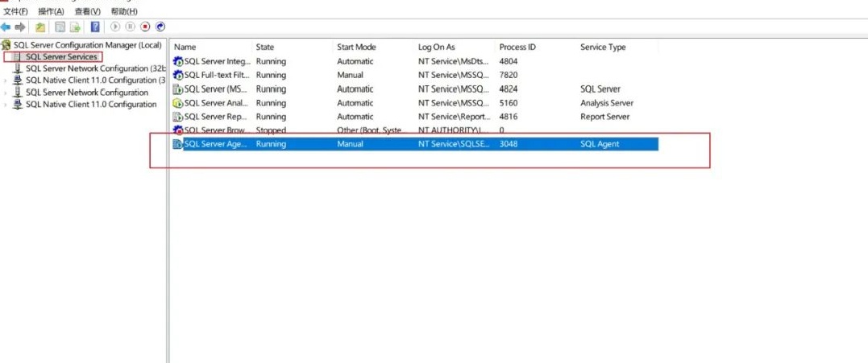Click the SQL Server Analysis service icon
The height and width of the screenshot is (363, 868).
tap(178, 103)
